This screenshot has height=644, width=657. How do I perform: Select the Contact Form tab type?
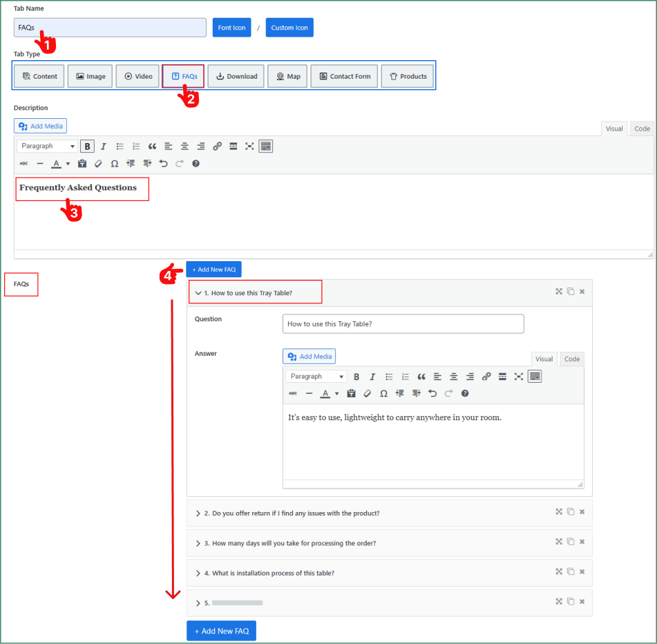(x=345, y=76)
